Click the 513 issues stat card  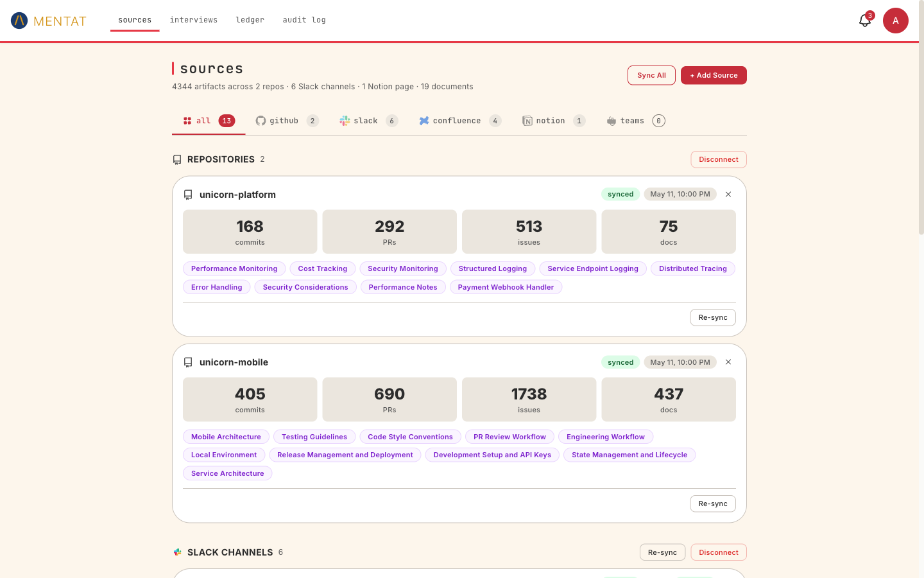tap(529, 232)
